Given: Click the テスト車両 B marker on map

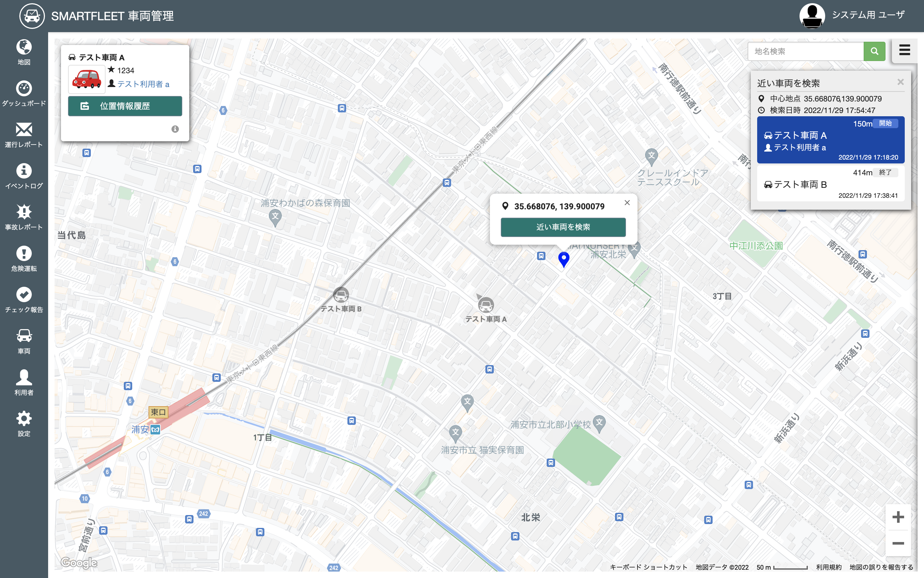Looking at the screenshot, I should [x=341, y=295].
